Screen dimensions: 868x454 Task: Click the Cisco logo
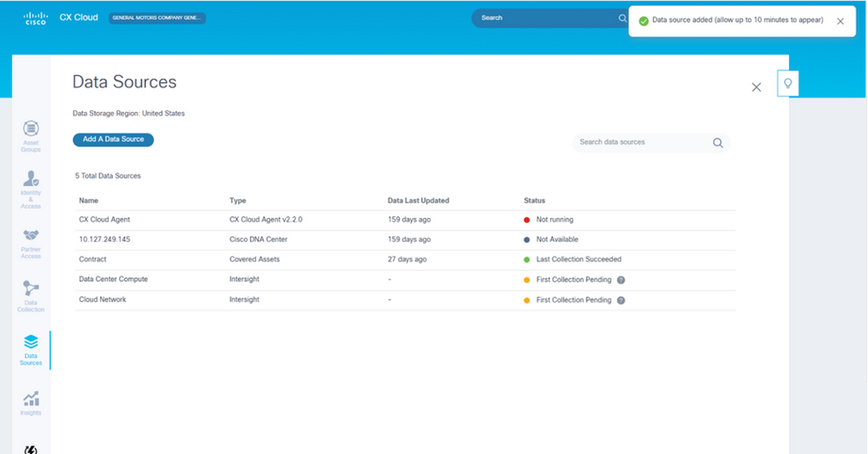point(36,18)
